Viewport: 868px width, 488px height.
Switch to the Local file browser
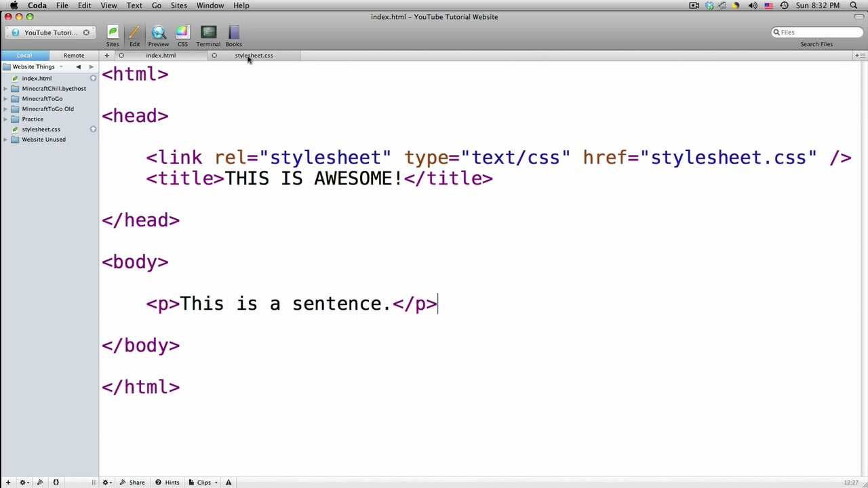24,56
